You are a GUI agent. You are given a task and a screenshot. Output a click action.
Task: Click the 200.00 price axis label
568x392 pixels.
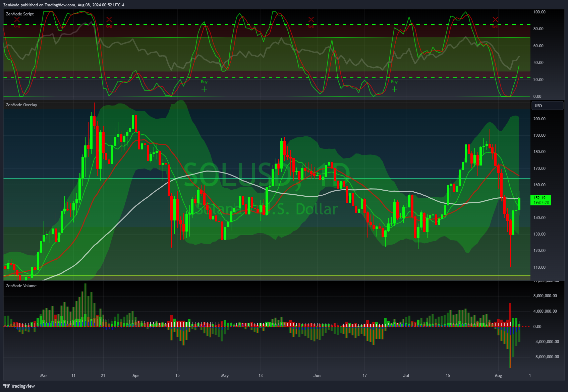(x=539, y=119)
